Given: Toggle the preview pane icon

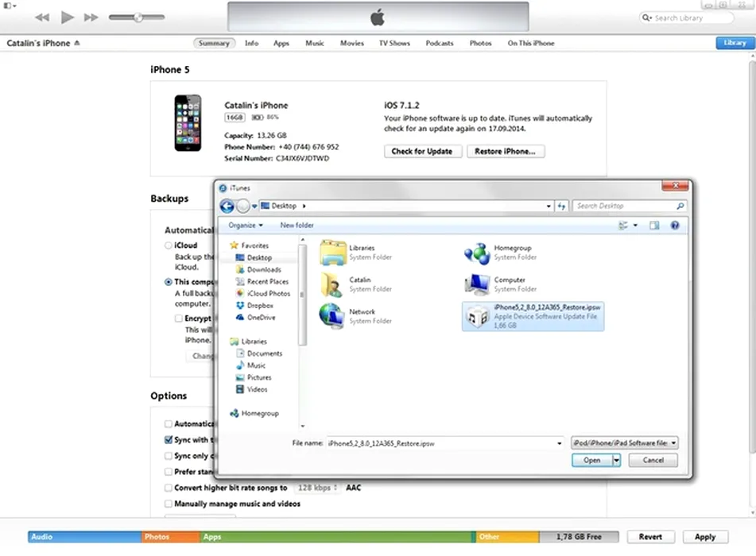Looking at the screenshot, I should 654,226.
